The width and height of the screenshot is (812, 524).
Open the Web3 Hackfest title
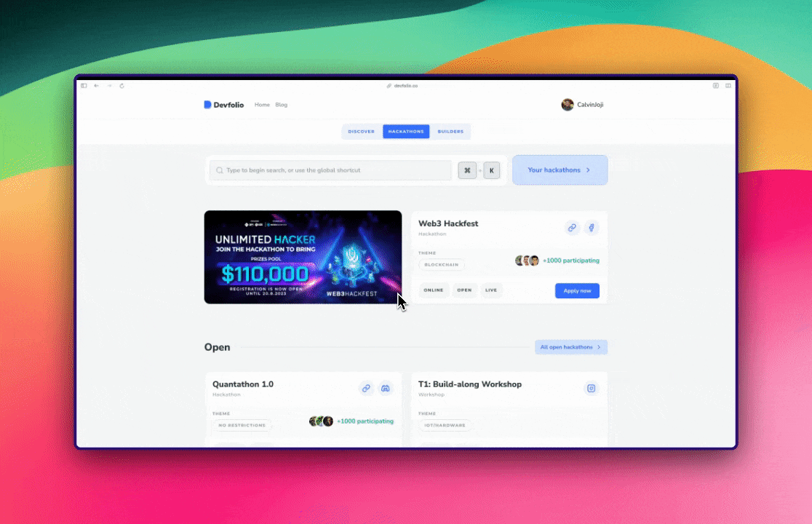point(448,223)
